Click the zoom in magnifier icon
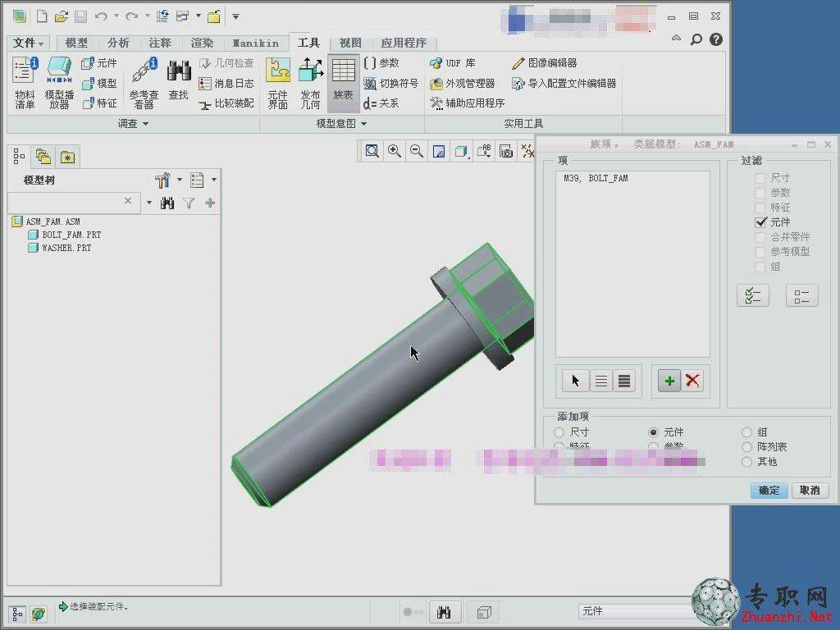Viewport: 840px width, 630px height. (395, 151)
